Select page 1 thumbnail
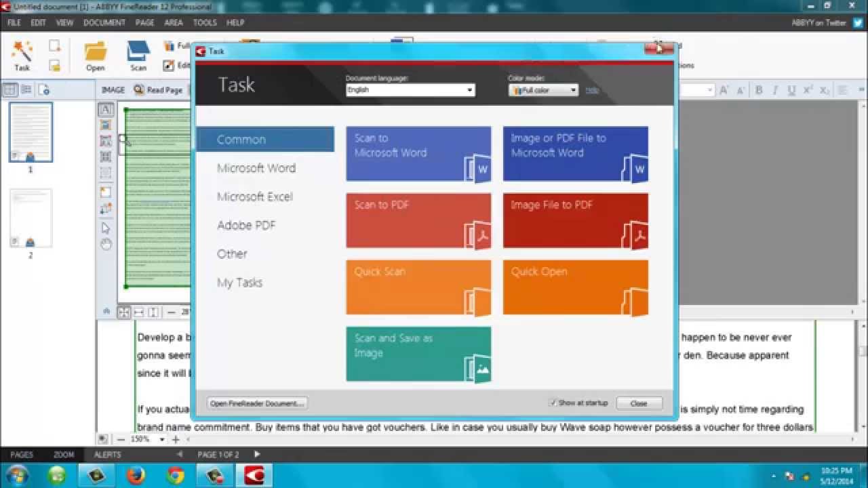This screenshot has height=488, width=868. click(31, 131)
